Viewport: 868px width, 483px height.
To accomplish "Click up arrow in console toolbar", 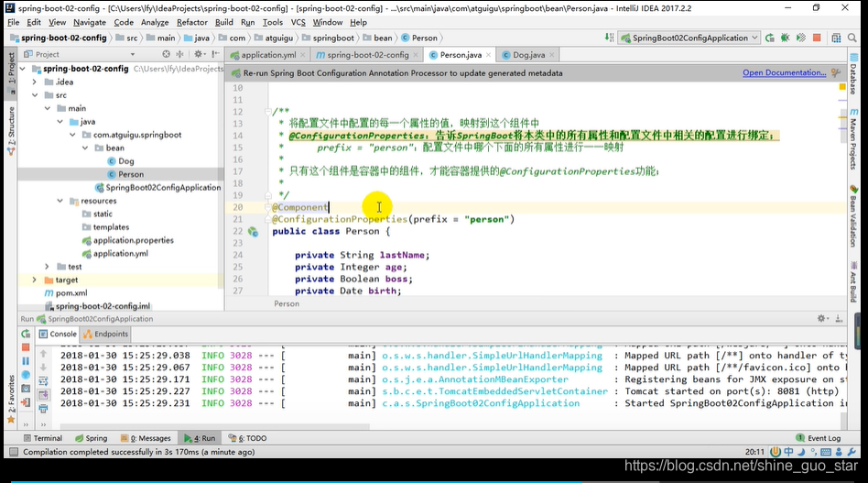I will 43,354.
